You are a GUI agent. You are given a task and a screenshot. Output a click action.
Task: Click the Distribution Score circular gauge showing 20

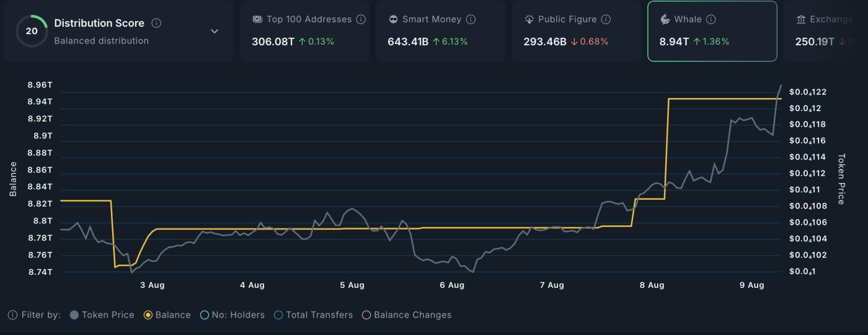[x=31, y=31]
